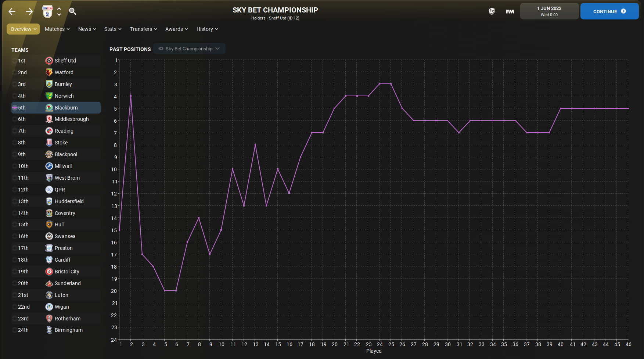Click the Stoke club badge
644x359 pixels.
pyautogui.click(x=49, y=143)
